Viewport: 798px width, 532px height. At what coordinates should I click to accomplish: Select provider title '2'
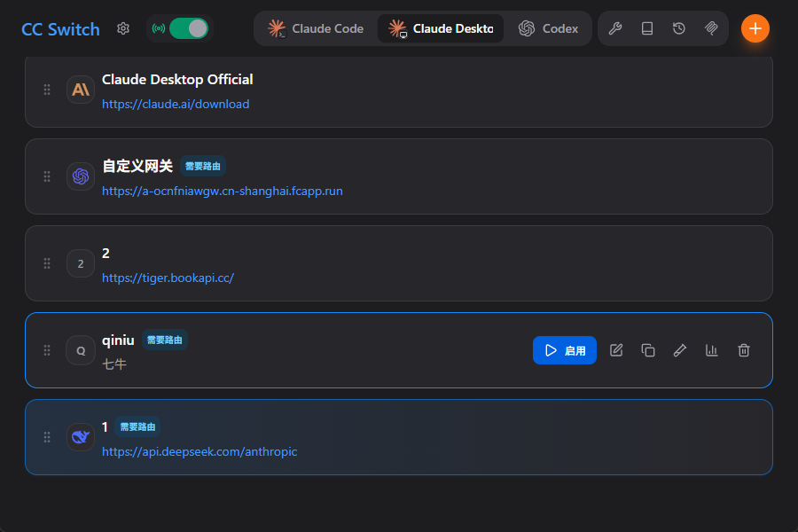click(106, 253)
